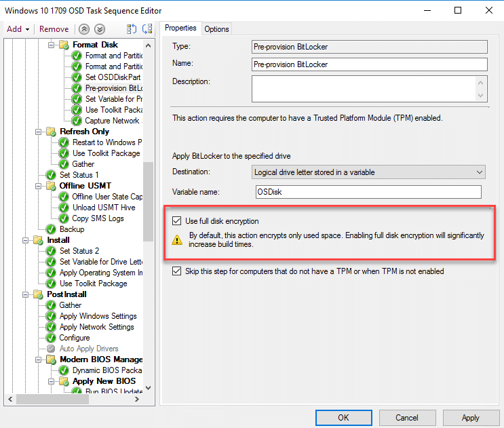Click the tree scroll right arrow
Screen dimensions: 504x428
(137, 400)
